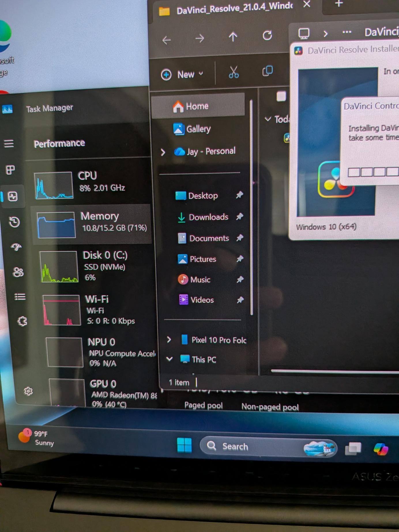The image size is (399, 532).
Task: Open the Music folder in navigation pane
Action: pyautogui.click(x=194, y=279)
